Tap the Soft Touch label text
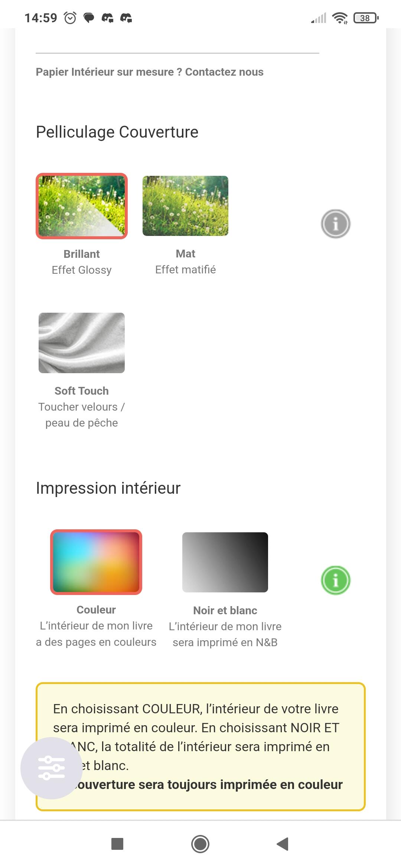The height and width of the screenshot is (868, 401). (x=82, y=391)
